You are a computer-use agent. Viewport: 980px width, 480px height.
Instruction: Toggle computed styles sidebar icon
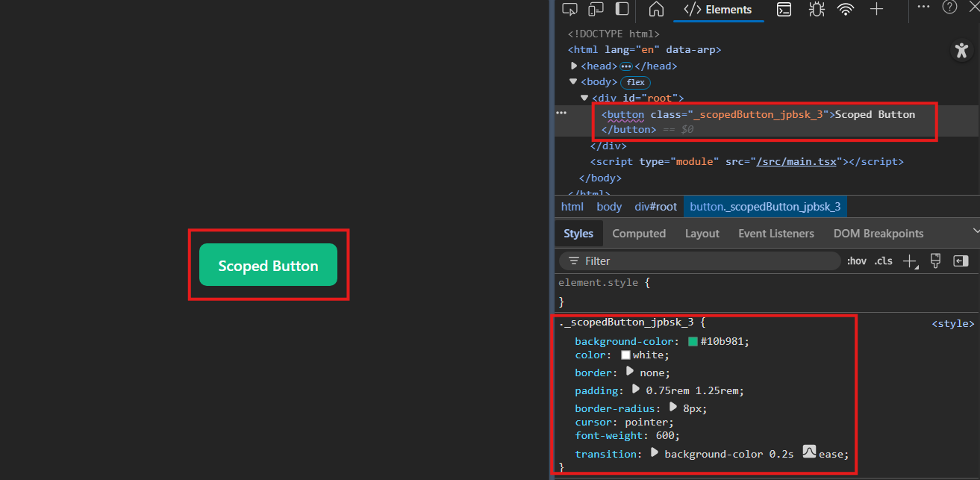[961, 261]
